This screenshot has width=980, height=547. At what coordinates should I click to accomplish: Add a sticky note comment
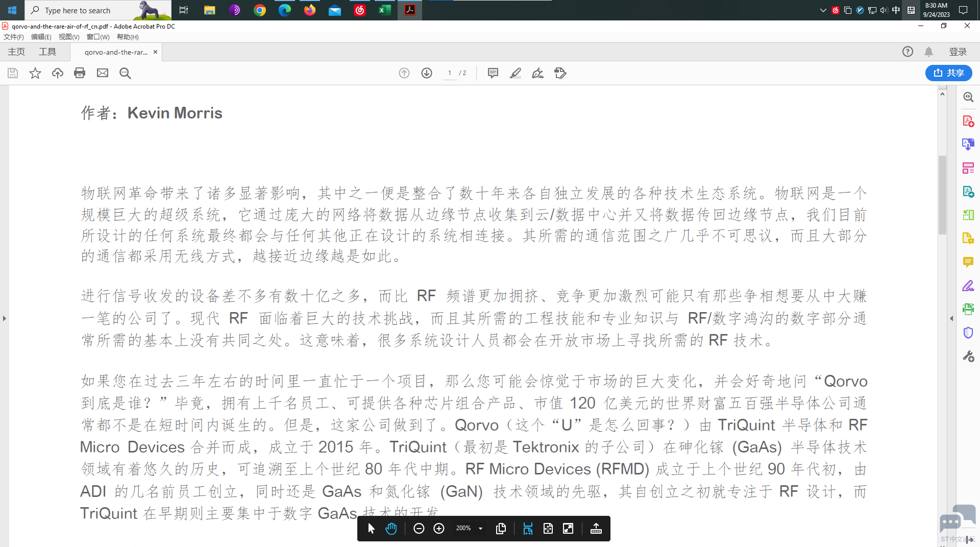click(493, 73)
